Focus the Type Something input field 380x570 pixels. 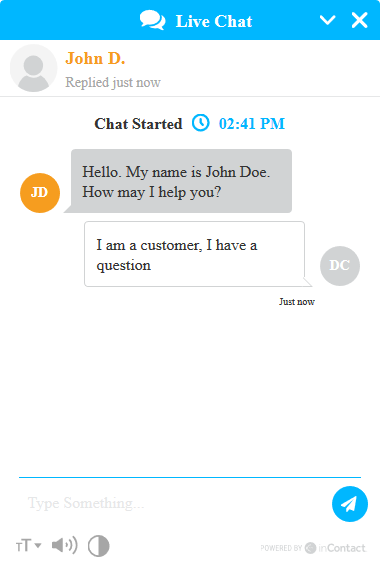pyautogui.click(x=175, y=503)
